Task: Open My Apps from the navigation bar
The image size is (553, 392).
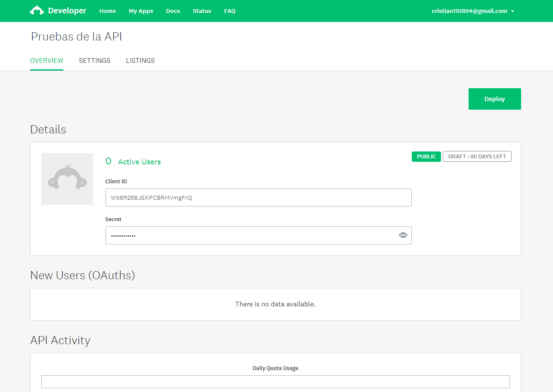Action: pos(141,11)
